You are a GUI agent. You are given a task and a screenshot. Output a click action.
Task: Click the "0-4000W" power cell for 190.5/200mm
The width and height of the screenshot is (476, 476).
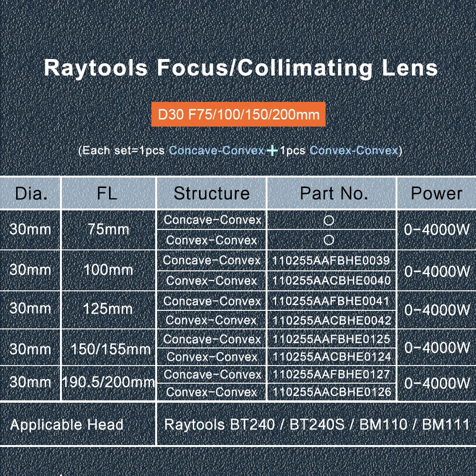coord(437,384)
